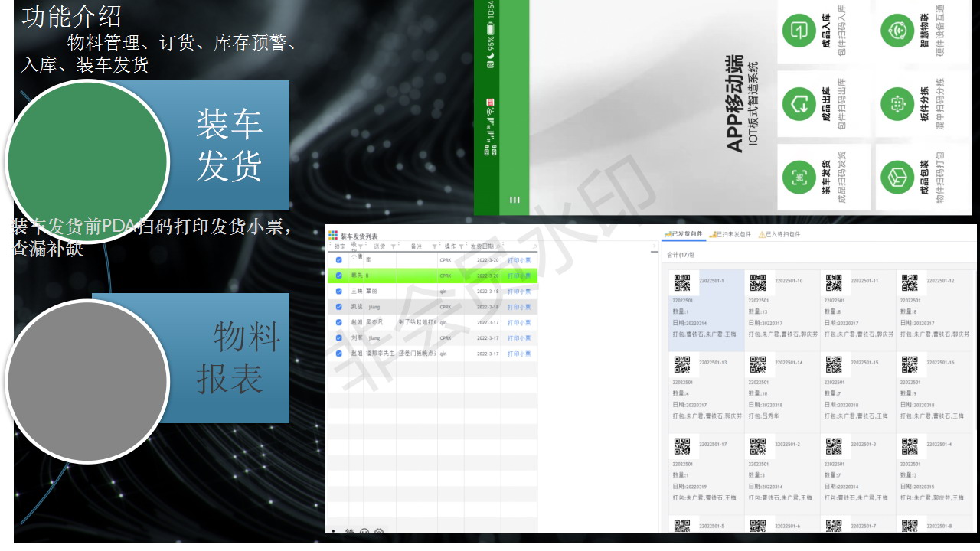Click the magnifier at the list header's right end
The image size is (980, 551).
534,246
